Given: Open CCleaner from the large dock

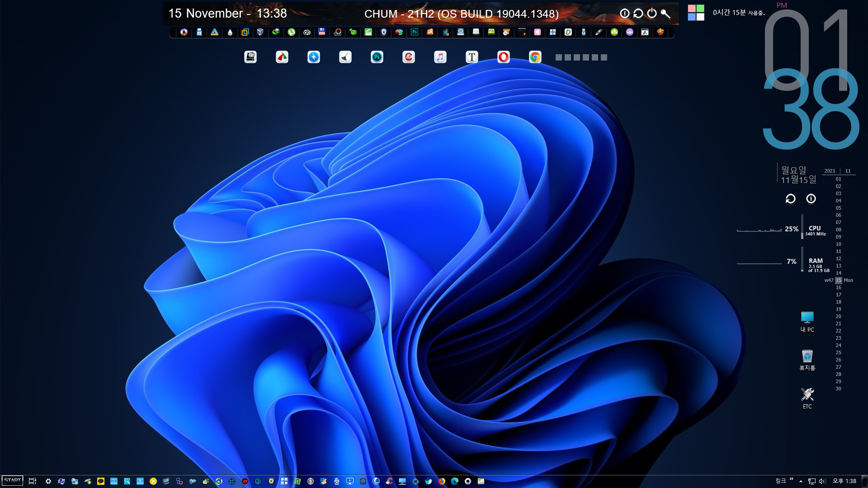Looking at the screenshot, I should click(409, 57).
